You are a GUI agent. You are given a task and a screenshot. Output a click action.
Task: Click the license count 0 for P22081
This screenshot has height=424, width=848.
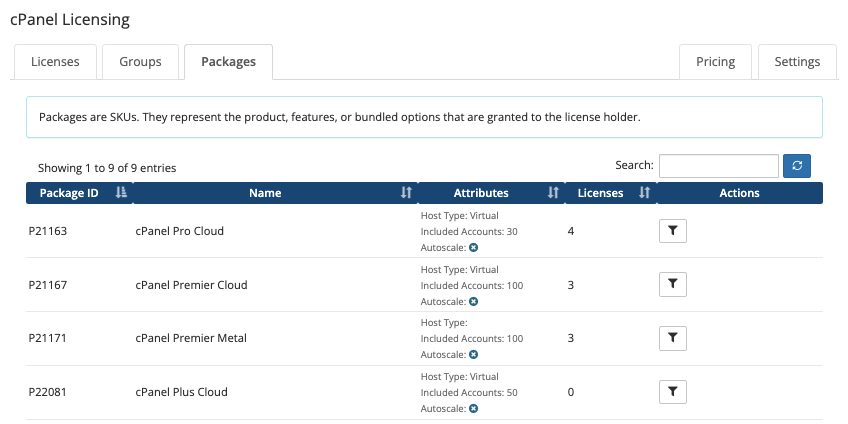tap(571, 392)
